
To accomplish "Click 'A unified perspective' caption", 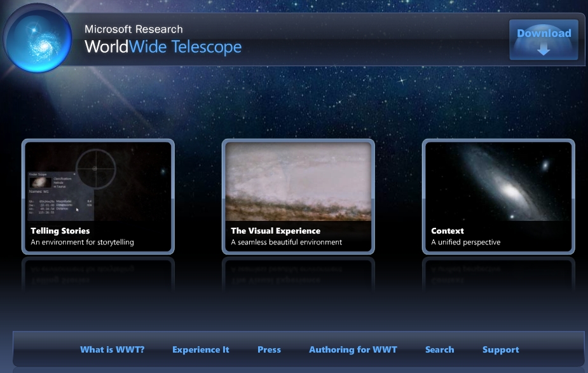I will 466,243.
